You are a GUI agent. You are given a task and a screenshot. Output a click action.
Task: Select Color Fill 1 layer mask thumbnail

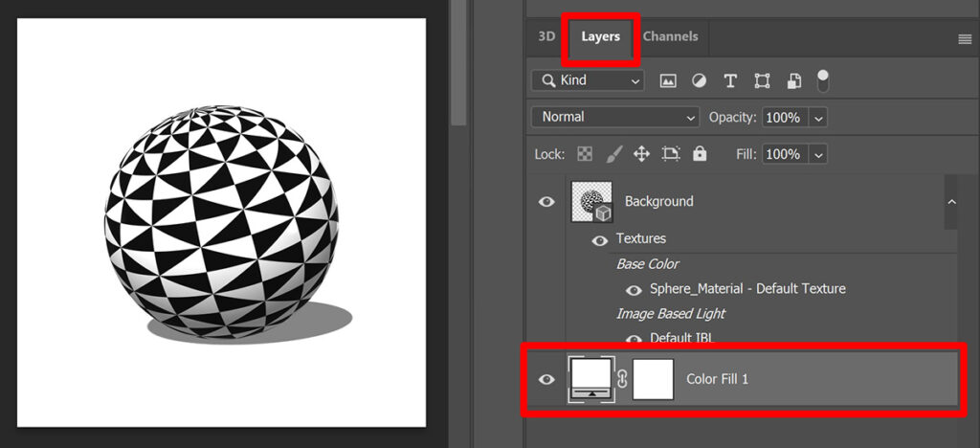[653, 379]
